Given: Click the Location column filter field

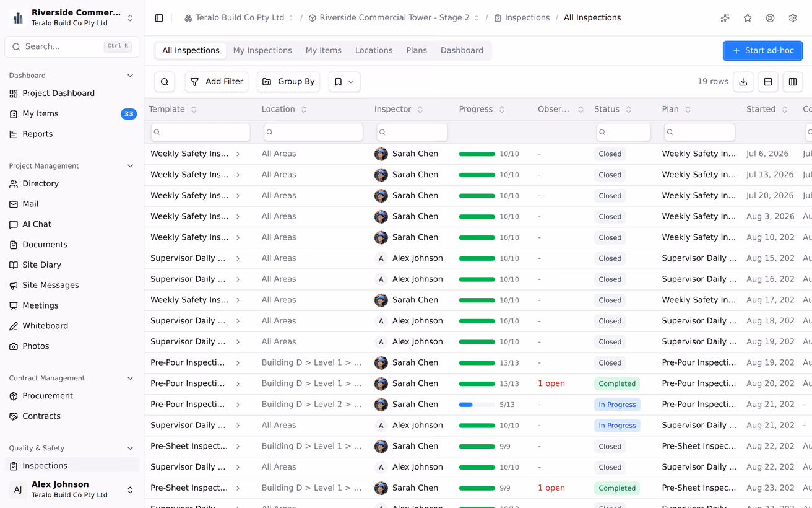Looking at the screenshot, I should point(313,132).
